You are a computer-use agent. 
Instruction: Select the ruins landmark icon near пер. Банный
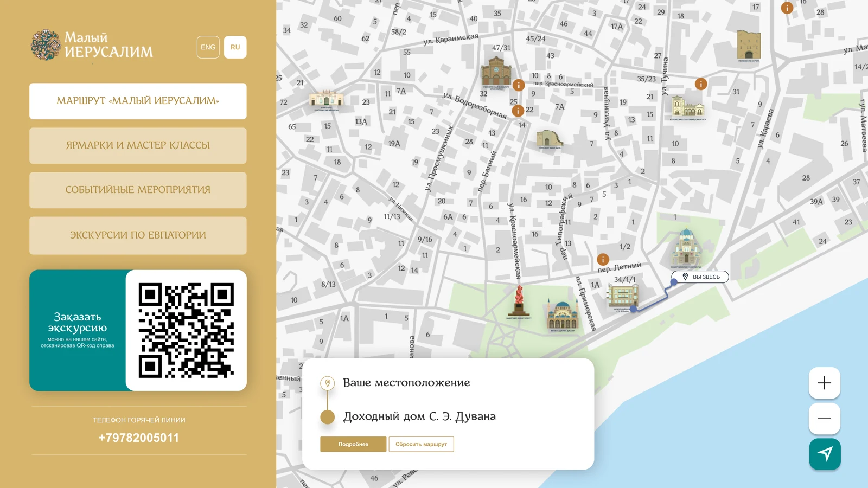[x=550, y=139]
